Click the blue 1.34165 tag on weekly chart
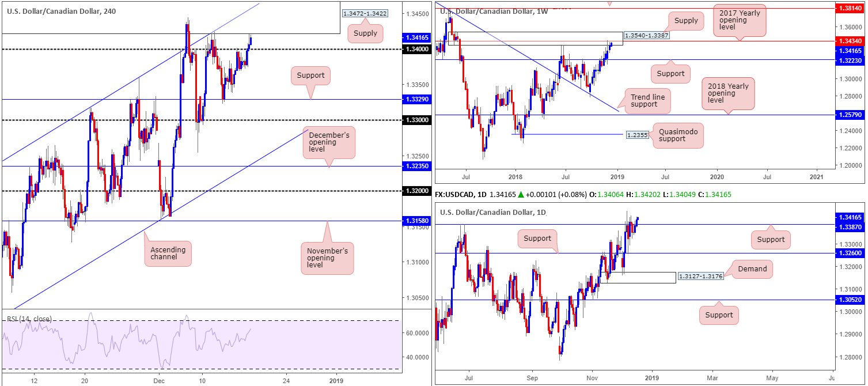 point(850,51)
